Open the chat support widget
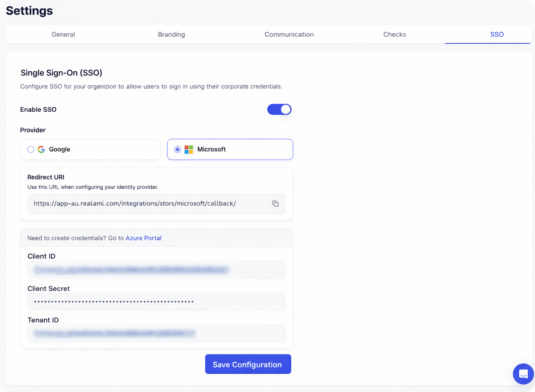 click(x=523, y=374)
